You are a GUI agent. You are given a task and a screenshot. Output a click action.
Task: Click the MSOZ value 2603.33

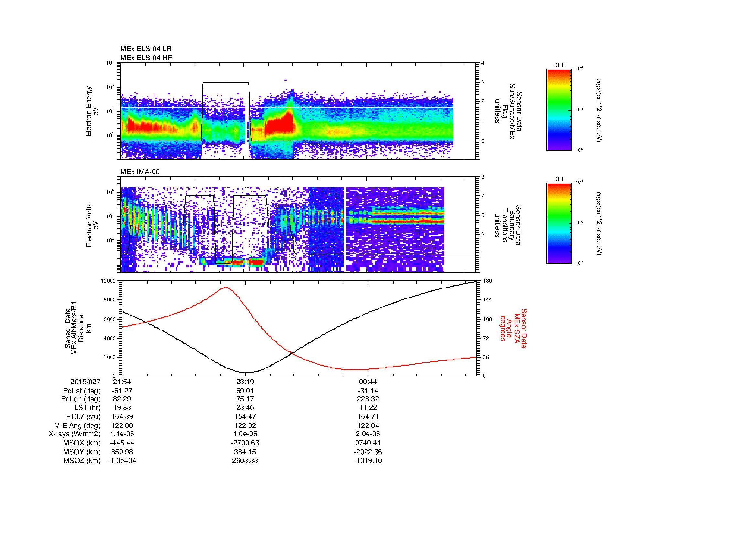coord(245,461)
